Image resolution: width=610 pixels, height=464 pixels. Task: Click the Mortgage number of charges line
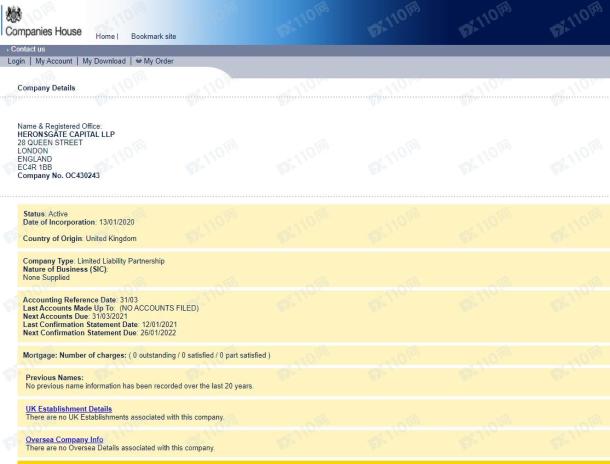[147, 355]
